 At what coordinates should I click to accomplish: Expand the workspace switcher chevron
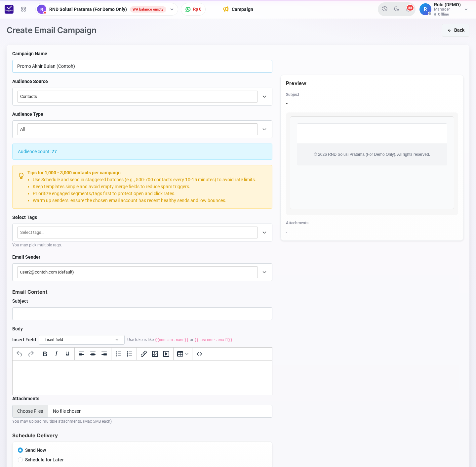172,9
